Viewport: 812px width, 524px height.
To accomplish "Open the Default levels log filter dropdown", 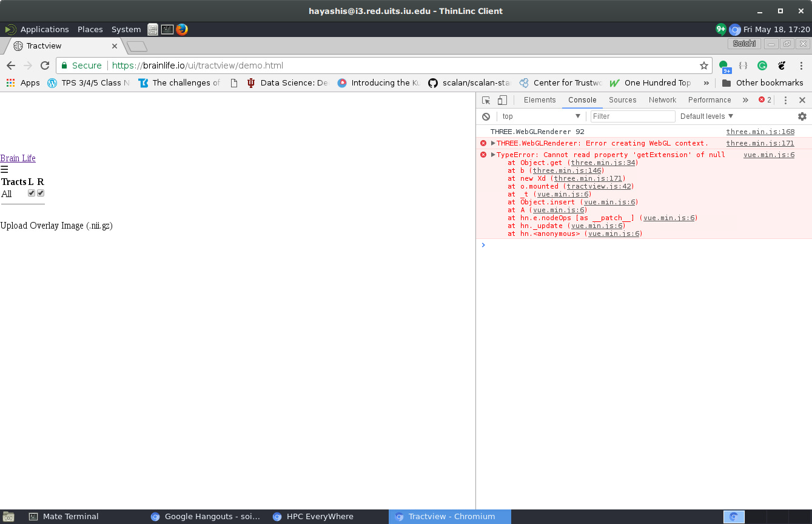I will tap(706, 116).
